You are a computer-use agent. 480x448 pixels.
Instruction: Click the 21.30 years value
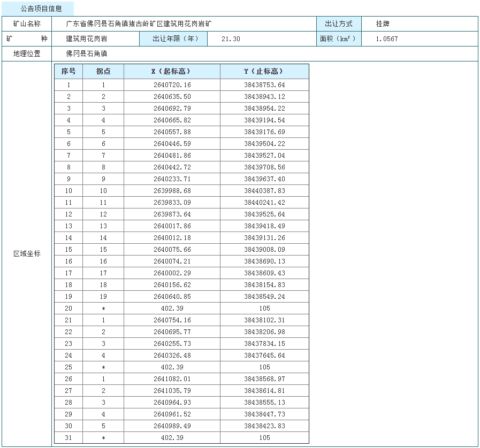tap(231, 39)
